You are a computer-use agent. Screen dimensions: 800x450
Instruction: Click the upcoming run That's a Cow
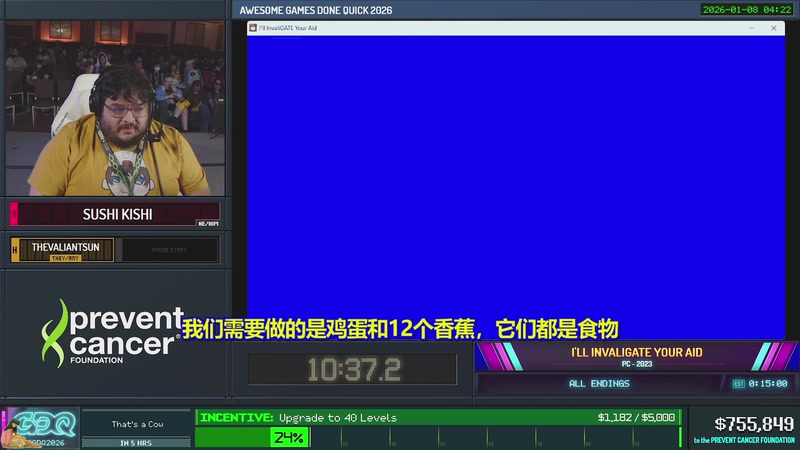click(137, 424)
